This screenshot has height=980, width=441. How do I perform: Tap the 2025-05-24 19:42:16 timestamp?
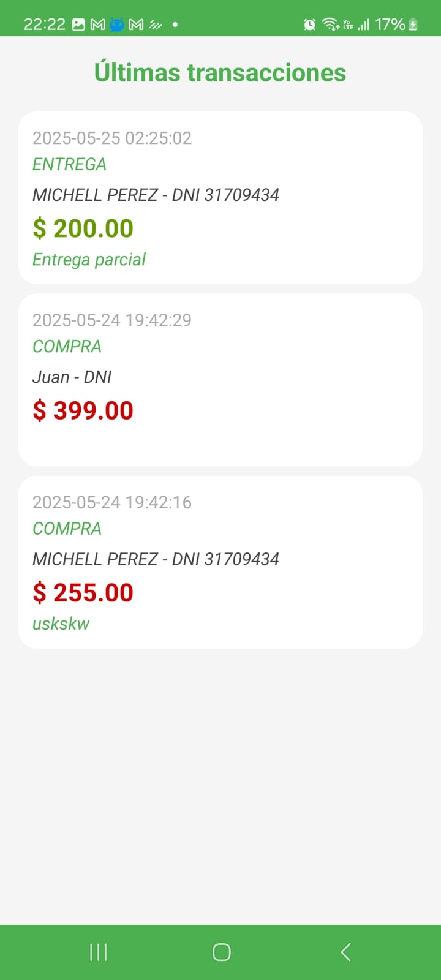(112, 502)
